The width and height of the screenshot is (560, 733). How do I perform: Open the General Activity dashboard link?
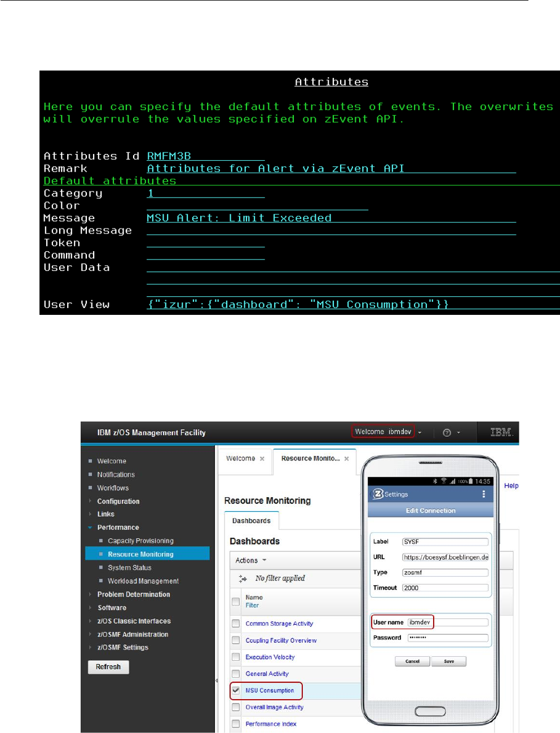267,674
